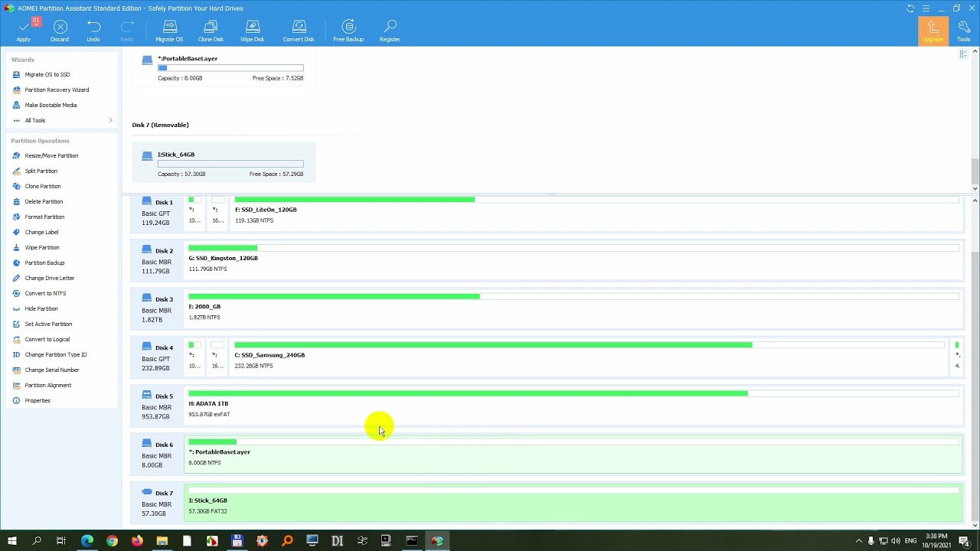The height and width of the screenshot is (551, 980).
Task: Open the Clone Disk tool
Action: [x=211, y=31]
